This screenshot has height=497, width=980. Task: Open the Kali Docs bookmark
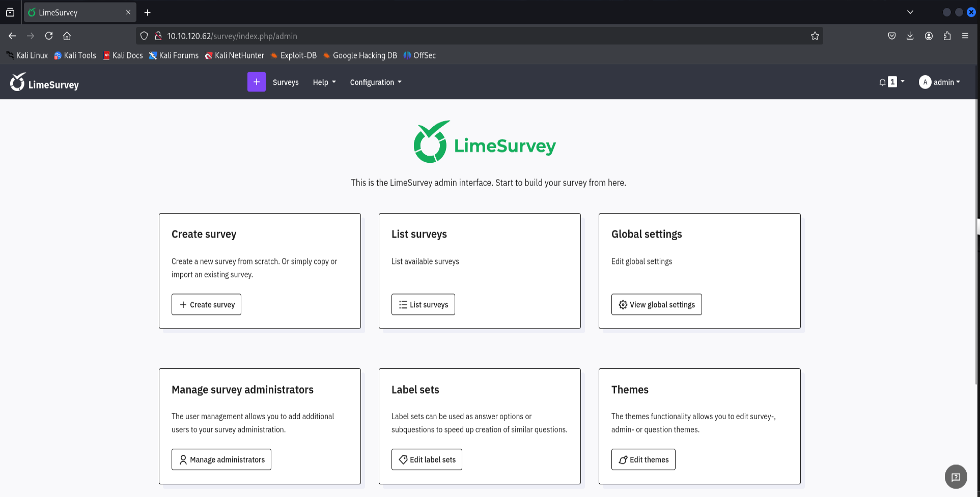point(123,55)
